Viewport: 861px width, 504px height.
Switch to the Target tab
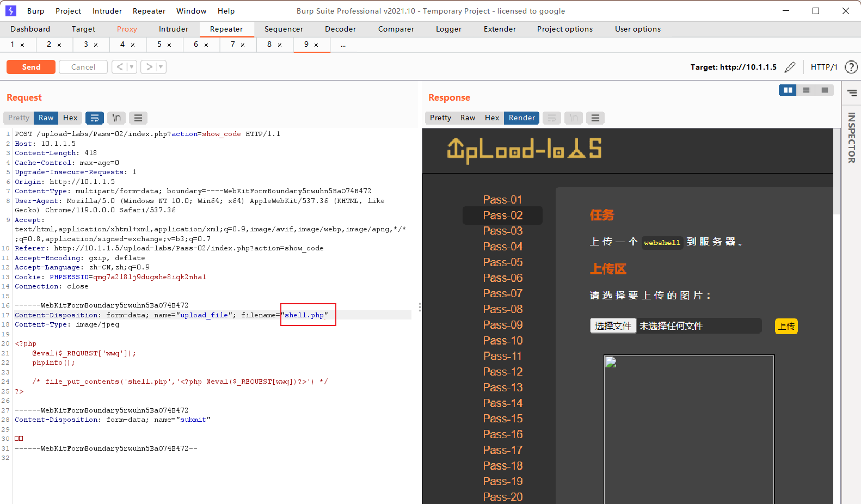point(83,29)
